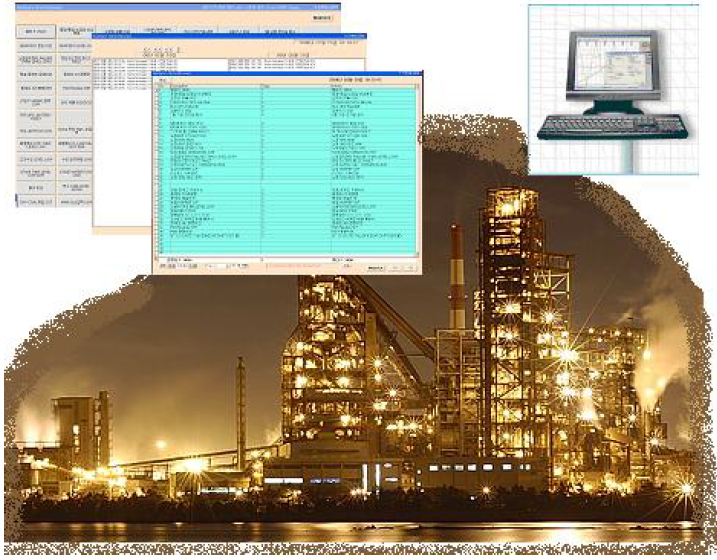Click the keyboard in the workstation illustration

pyautogui.click(x=611, y=126)
